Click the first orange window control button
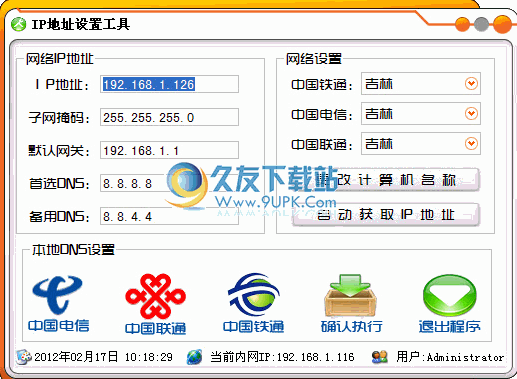Viewport: 517px width, 379px height. [463, 24]
